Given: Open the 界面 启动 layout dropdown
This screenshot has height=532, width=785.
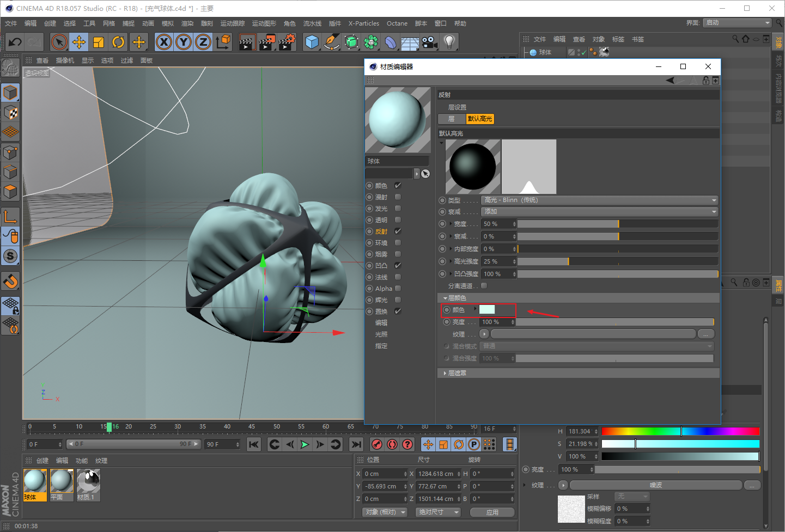Looking at the screenshot, I should (738, 23).
